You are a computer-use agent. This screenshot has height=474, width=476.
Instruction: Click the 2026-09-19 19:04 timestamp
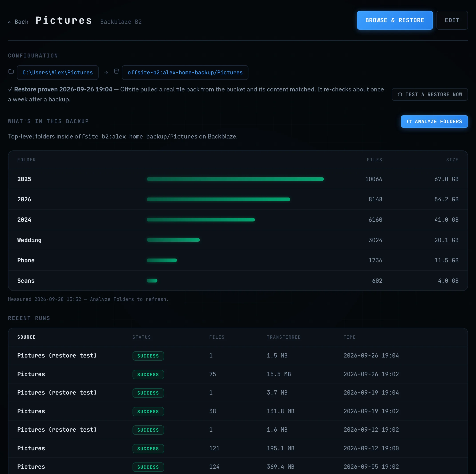[371, 393]
